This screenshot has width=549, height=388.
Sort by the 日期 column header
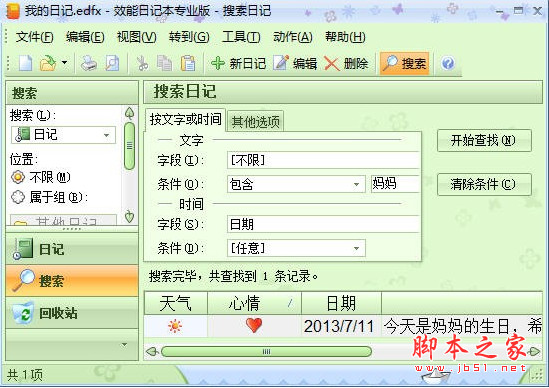click(341, 303)
